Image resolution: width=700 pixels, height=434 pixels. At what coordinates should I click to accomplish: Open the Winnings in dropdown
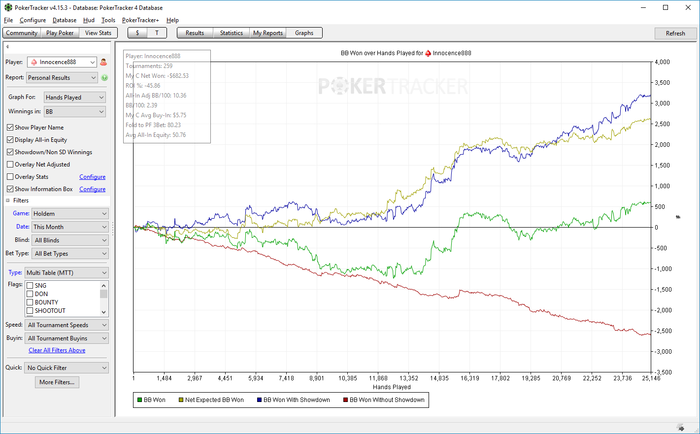click(75, 112)
